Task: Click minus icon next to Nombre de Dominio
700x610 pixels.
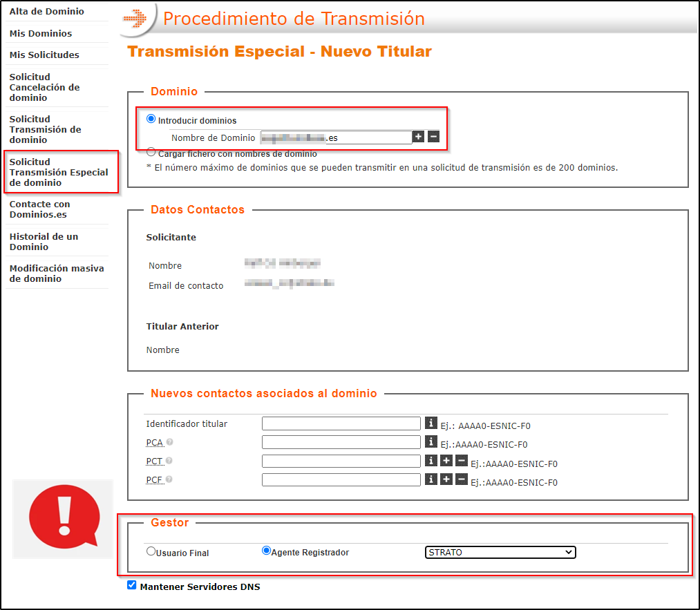Action: pyautogui.click(x=433, y=137)
